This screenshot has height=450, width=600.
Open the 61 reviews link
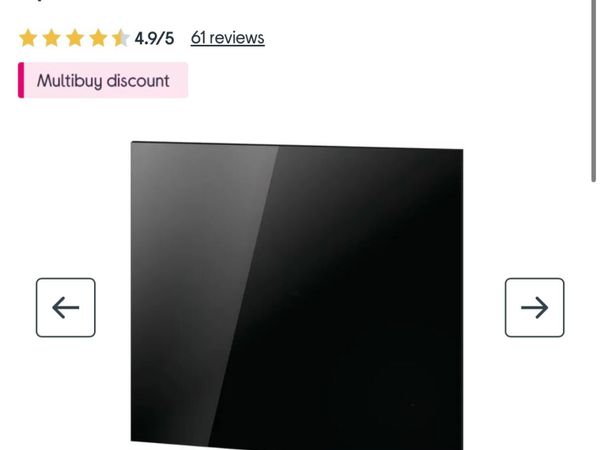(x=228, y=38)
